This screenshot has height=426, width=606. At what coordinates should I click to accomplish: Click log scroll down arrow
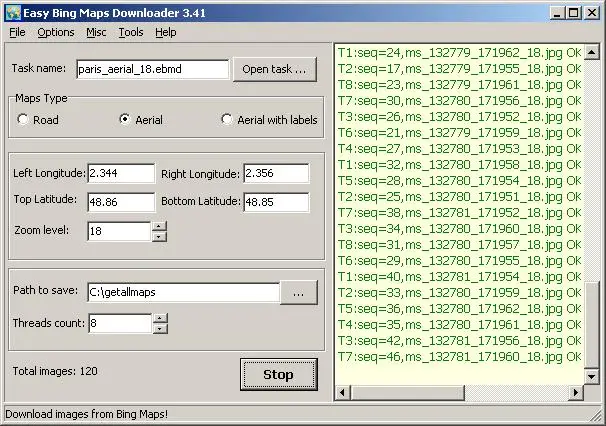point(592,376)
